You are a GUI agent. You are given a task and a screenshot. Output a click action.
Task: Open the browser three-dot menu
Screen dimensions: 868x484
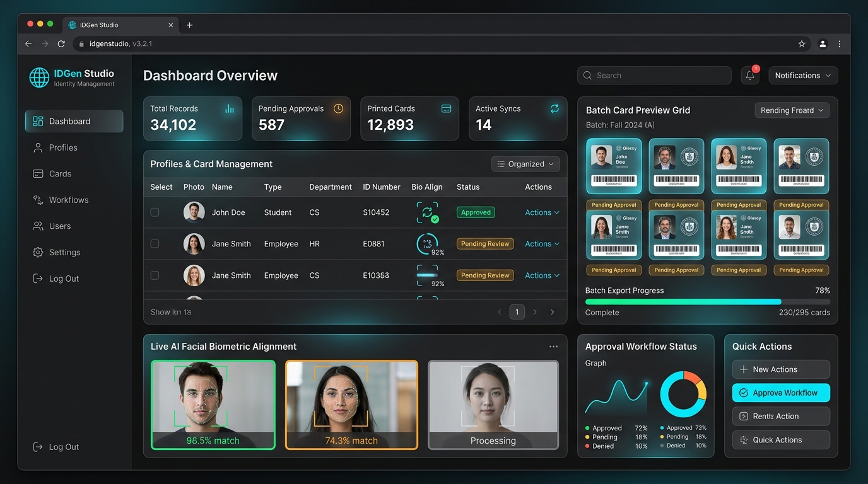839,44
